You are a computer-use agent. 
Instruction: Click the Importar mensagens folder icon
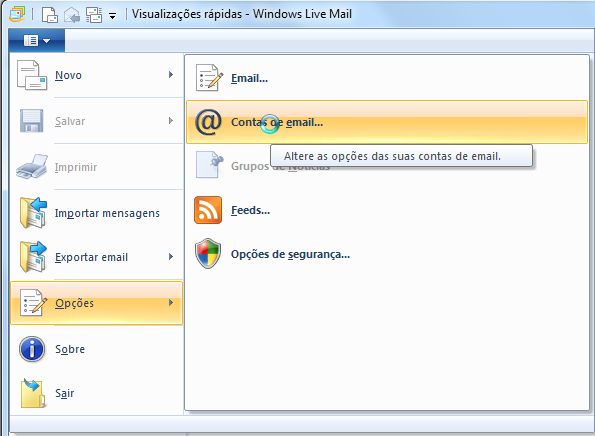[33, 213]
